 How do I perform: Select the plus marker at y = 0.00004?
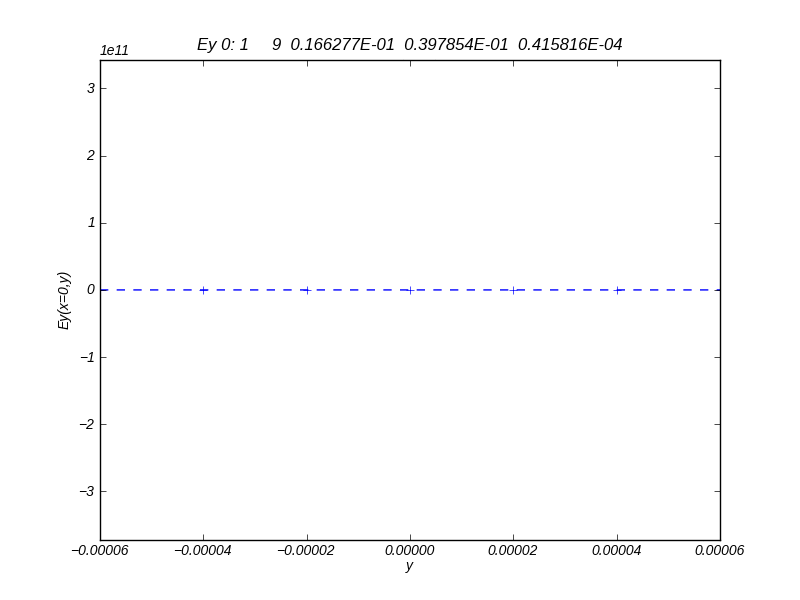617,290
